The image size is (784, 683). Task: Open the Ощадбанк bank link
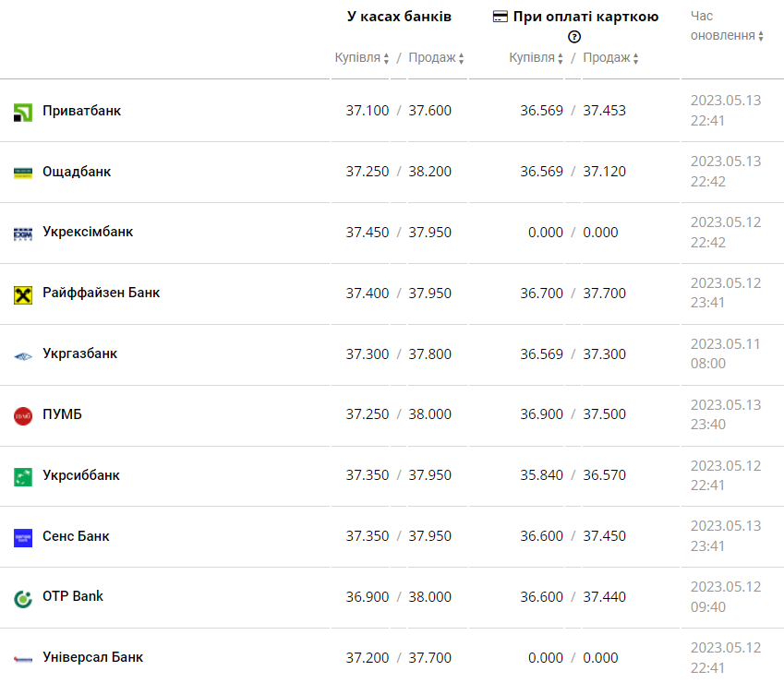point(77,172)
